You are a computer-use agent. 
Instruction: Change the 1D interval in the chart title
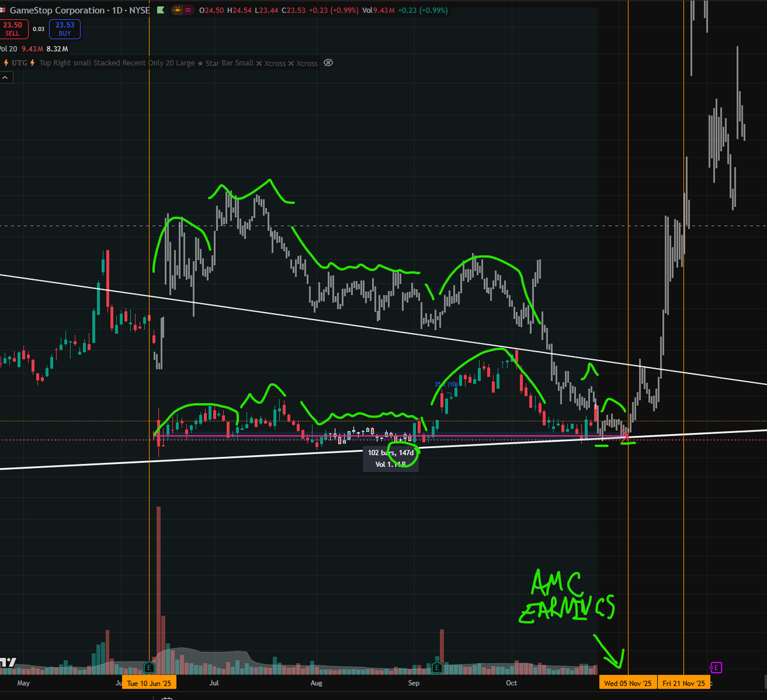pos(118,10)
